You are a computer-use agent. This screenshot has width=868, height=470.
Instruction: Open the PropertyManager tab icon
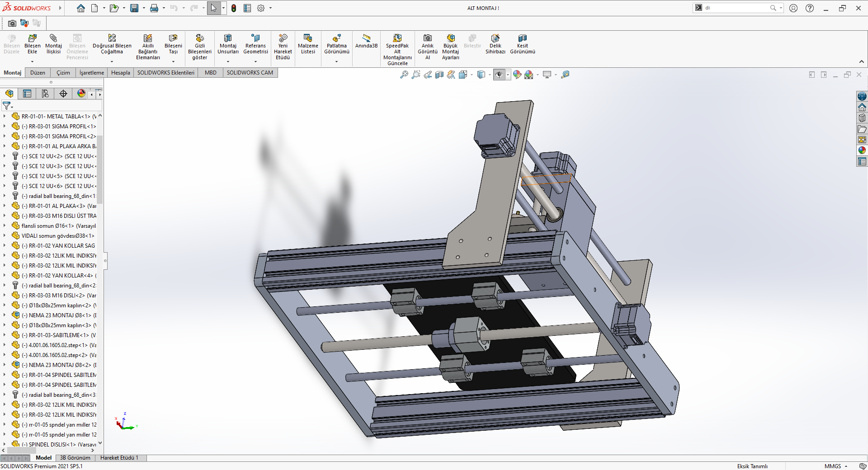tap(27, 94)
